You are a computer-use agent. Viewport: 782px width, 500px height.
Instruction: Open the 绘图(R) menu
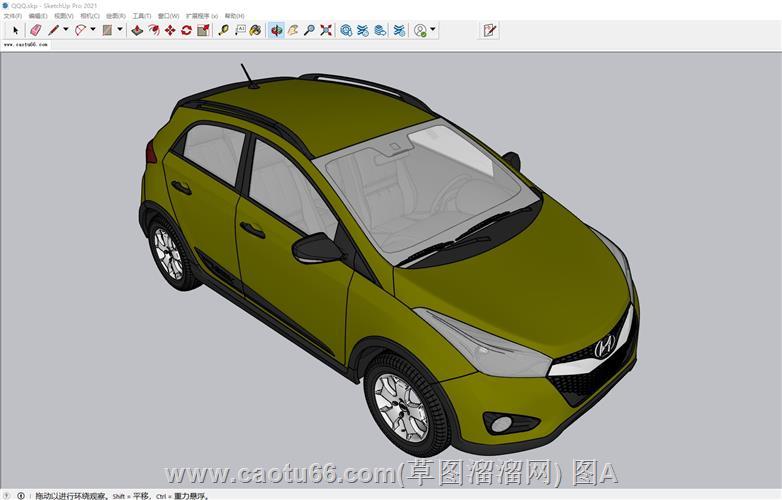[116, 16]
